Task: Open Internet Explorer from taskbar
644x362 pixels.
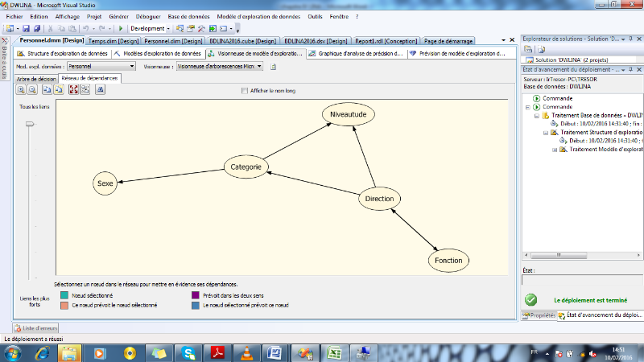Action: coord(43,353)
